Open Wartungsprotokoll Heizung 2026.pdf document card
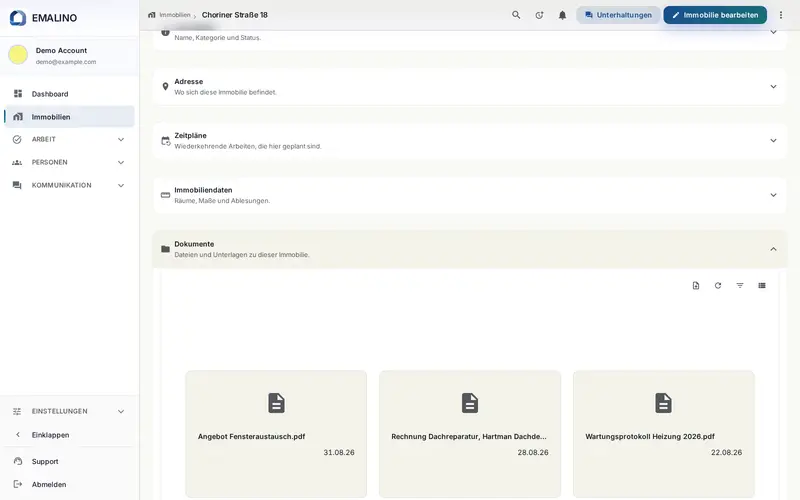The image size is (800, 500). [663, 434]
